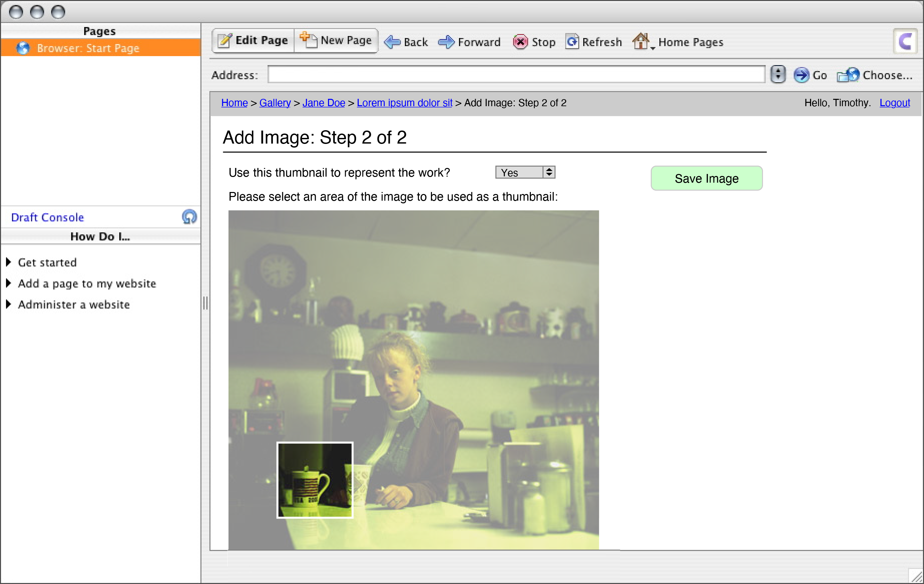The image size is (924, 584).
Task: Expand Add a page to my website
Action: (x=8, y=283)
